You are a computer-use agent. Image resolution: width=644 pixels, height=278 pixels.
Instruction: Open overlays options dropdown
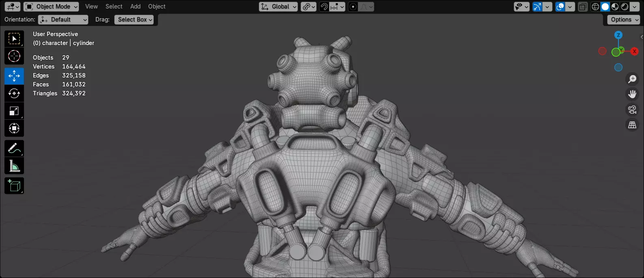point(570,6)
